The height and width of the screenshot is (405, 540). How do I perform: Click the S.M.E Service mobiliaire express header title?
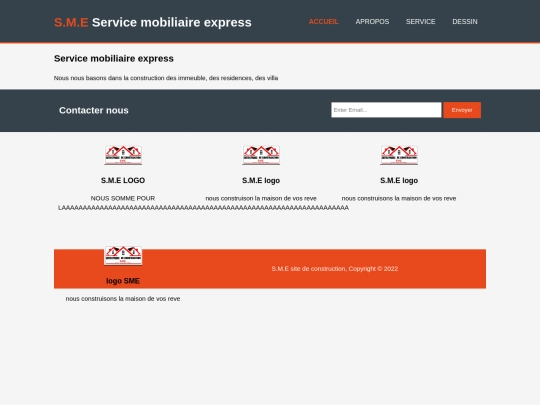pos(153,22)
